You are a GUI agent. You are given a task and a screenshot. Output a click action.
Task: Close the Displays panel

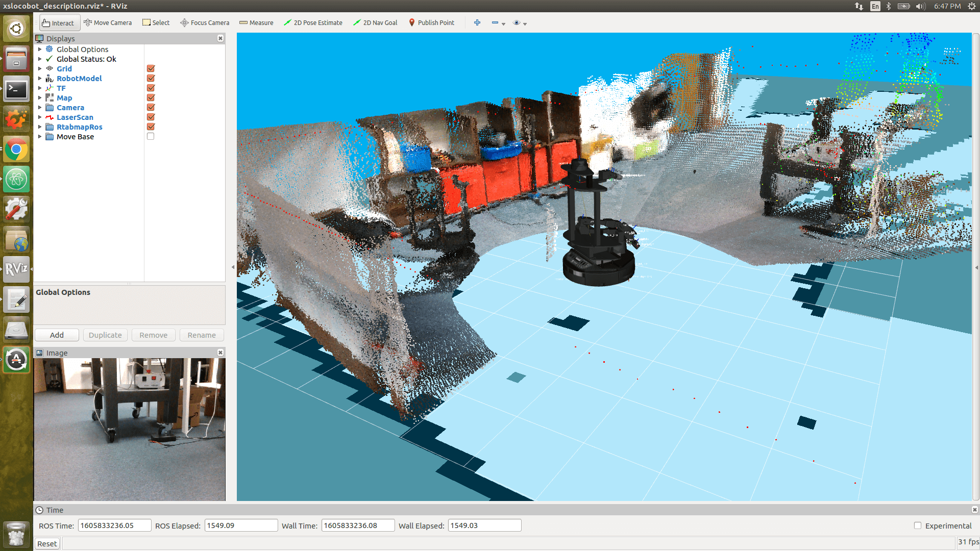click(x=220, y=38)
